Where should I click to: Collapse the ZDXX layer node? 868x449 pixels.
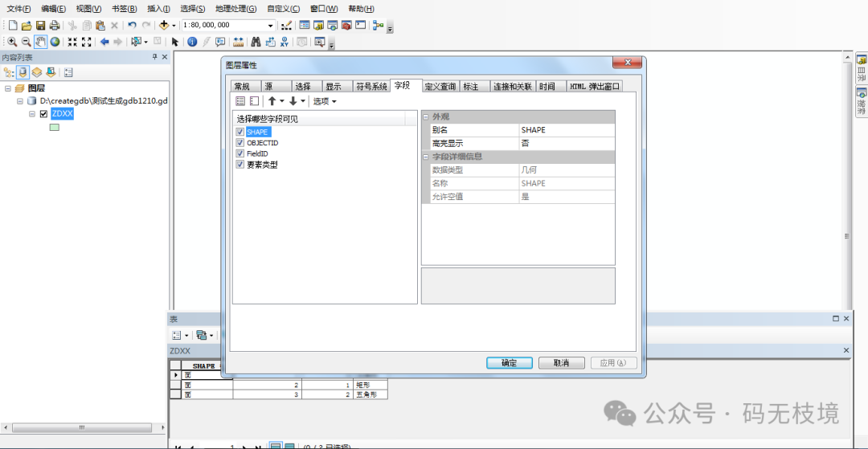[x=32, y=114]
